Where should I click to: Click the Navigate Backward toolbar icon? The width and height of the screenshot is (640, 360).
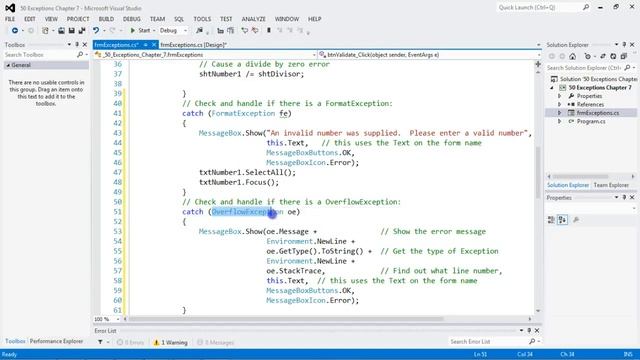[15, 31]
